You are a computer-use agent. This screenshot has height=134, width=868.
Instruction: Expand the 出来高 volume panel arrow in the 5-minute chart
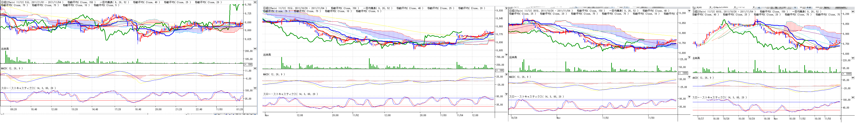pos(255,49)
